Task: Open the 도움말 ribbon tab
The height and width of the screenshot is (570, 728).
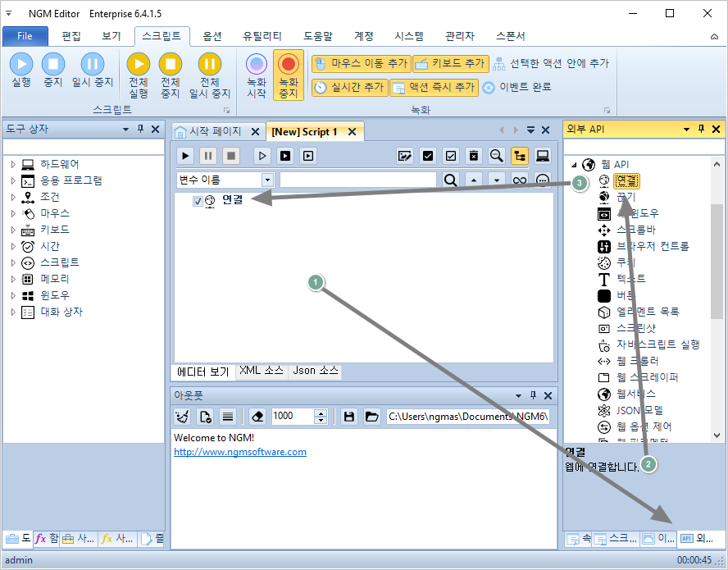Action: 318,36
